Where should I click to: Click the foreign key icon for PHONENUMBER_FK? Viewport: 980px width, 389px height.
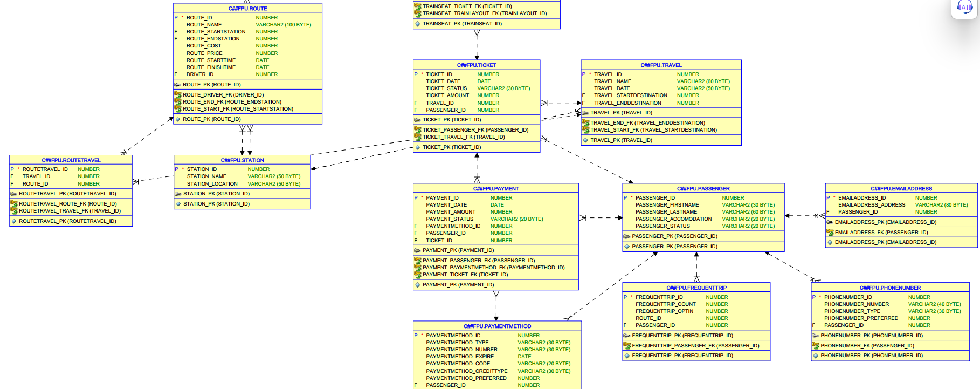815,346
